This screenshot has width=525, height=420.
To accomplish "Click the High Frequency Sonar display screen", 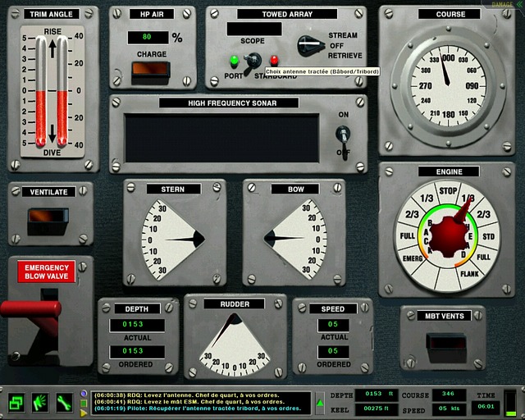I will click(221, 138).
